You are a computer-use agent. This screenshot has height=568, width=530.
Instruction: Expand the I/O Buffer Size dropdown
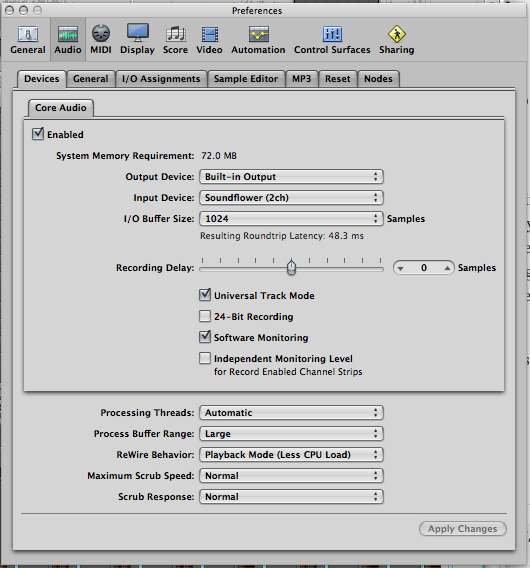[x=291, y=218]
